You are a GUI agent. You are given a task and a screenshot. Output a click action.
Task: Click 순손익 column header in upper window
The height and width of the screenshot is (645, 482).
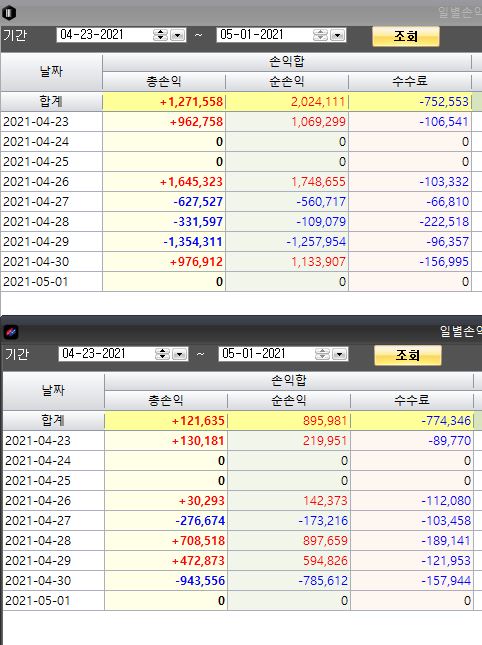pyautogui.click(x=287, y=81)
